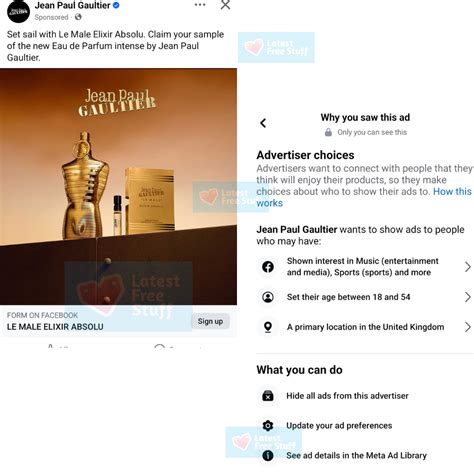Expand the primary location United Kingdom chevron
Screen dimensions: 474x474
468,327
